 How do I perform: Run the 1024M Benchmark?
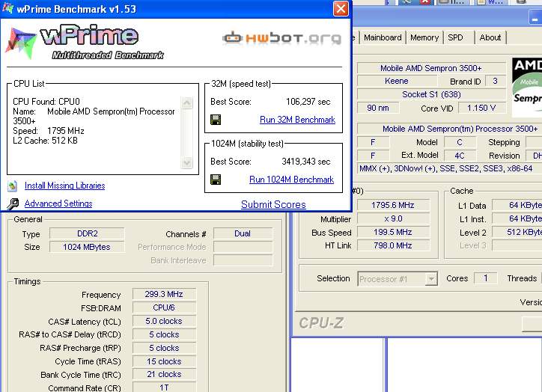[x=291, y=180]
